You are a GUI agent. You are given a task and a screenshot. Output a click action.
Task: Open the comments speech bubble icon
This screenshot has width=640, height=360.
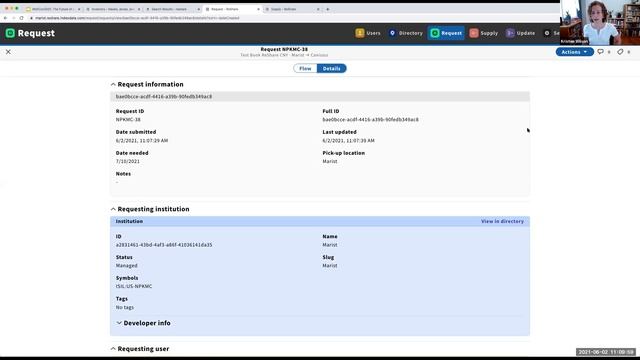[600, 52]
